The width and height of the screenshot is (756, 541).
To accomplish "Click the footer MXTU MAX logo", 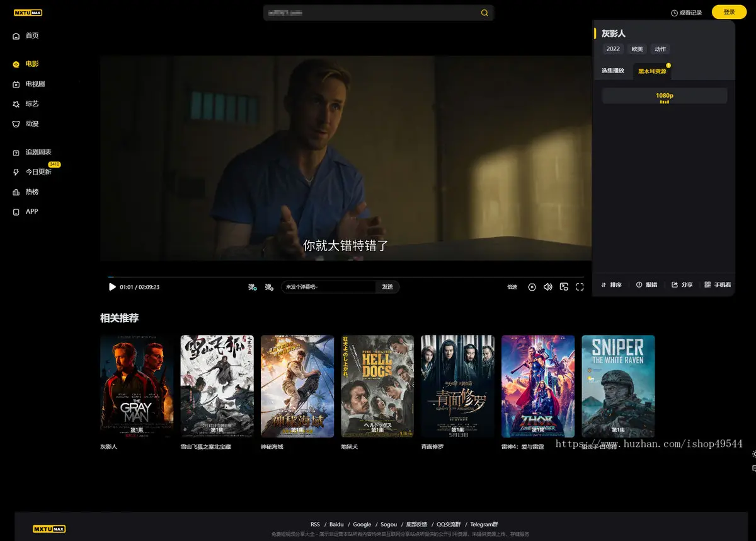I will [49, 529].
